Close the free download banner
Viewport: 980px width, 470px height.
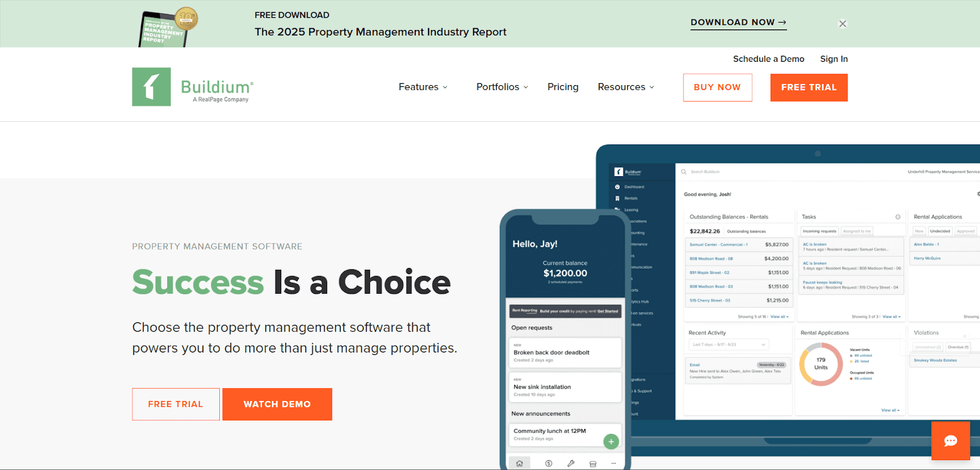(x=843, y=24)
